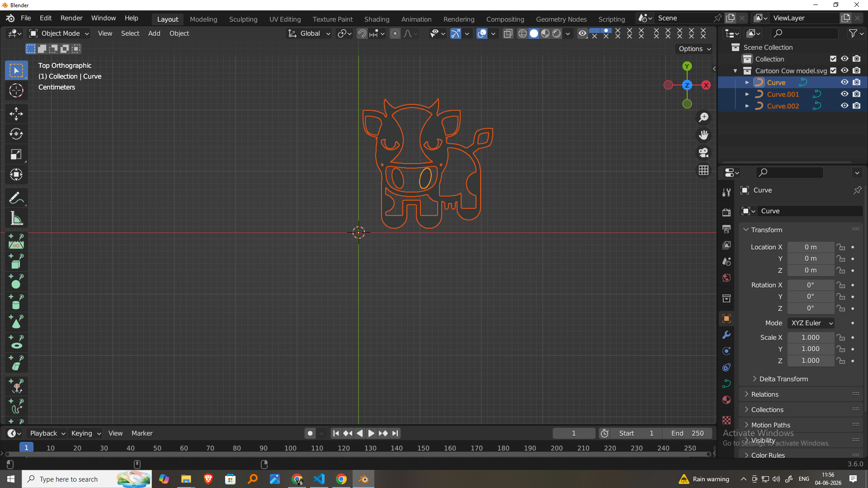Enable wireframe viewport shading
The height and width of the screenshot is (488, 868).
click(x=523, y=33)
